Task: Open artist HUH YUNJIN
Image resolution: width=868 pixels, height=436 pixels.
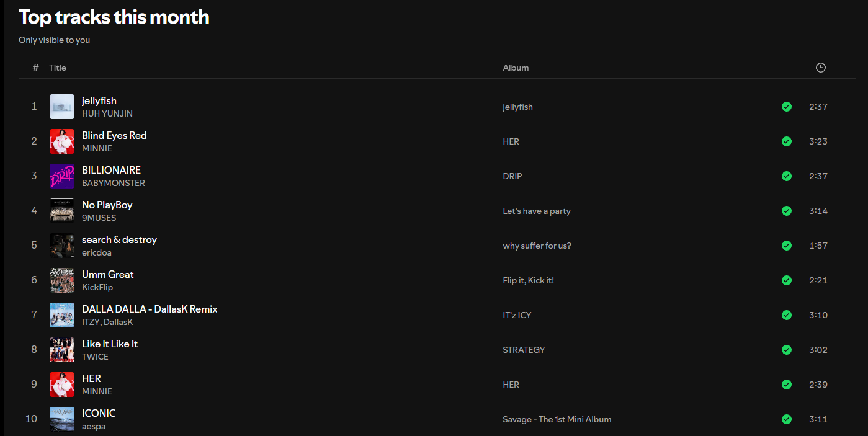Action: [x=107, y=113]
